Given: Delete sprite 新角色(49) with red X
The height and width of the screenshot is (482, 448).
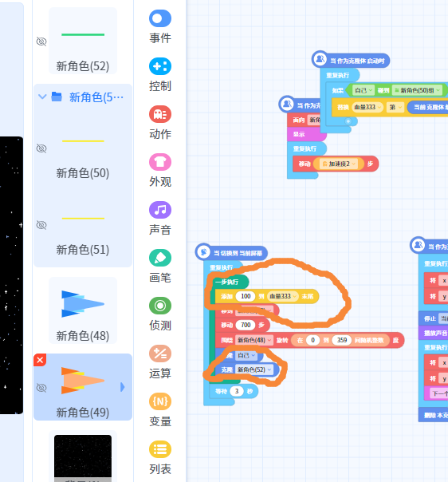Looking at the screenshot, I should point(40,360).
